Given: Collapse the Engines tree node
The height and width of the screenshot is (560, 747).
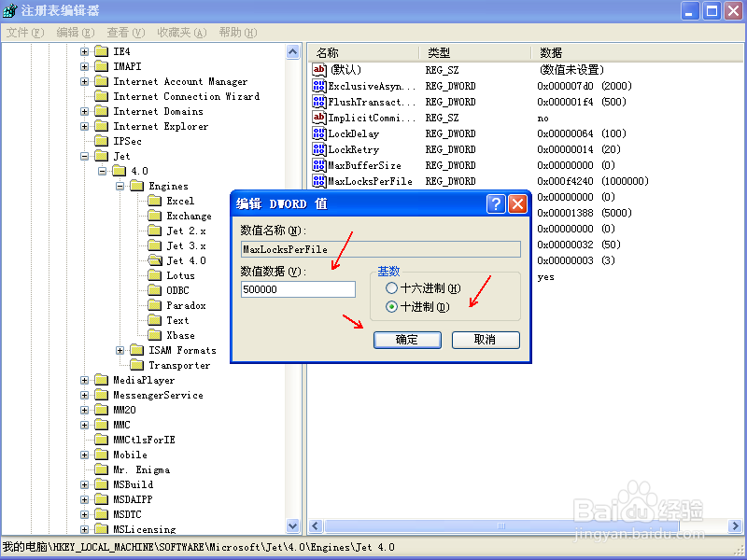Looking at the screenshot, I should click(120, 186).
